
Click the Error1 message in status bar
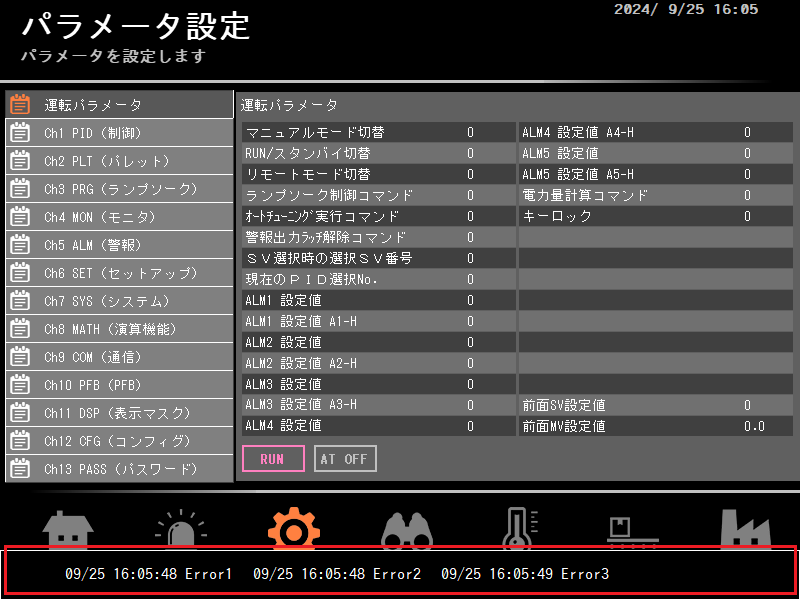click(x=149, y=574)
